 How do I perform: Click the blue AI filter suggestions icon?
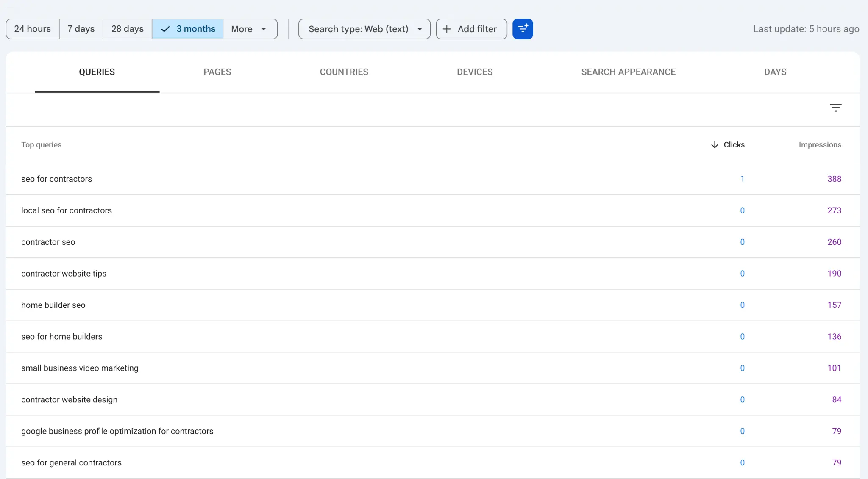[523, 29]
